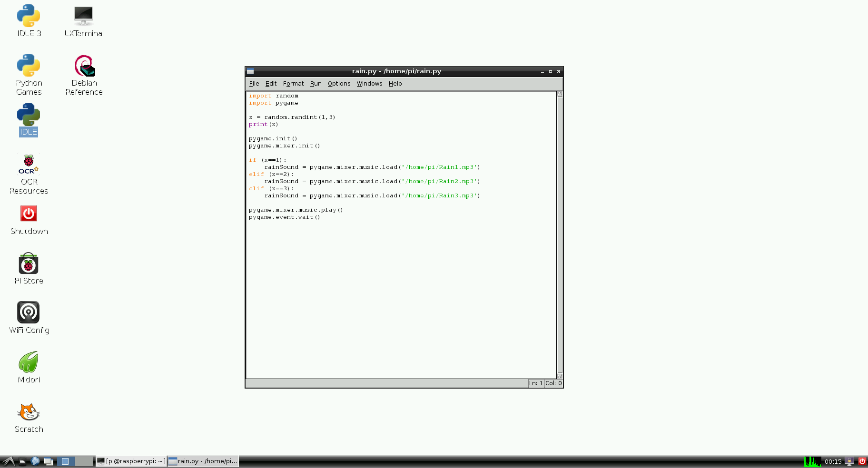Open the Python Games desktop icon
This screenshot has height=468, width=868.
tap(29, 75)
